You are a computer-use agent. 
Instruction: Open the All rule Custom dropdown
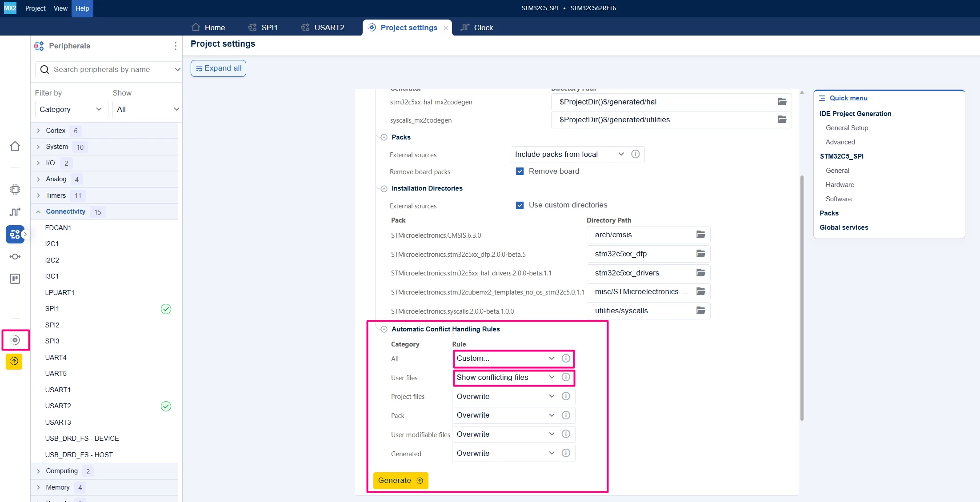(506, 359)
